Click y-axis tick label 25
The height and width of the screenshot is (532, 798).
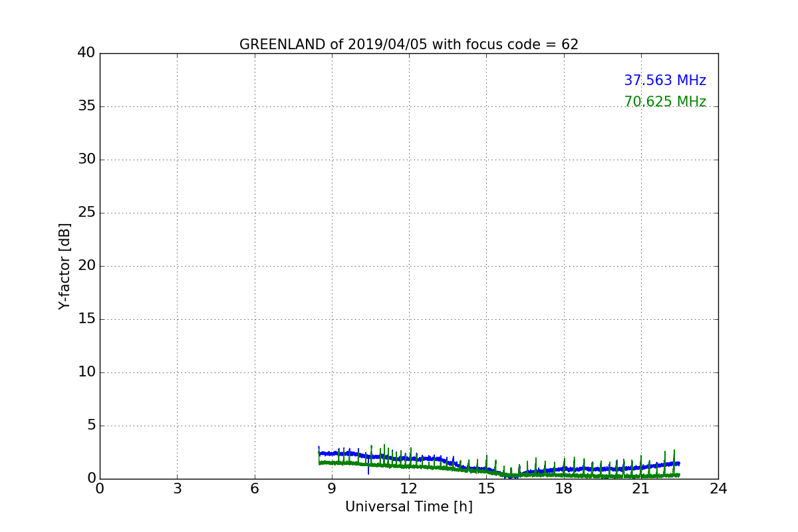tap(86, 213)
